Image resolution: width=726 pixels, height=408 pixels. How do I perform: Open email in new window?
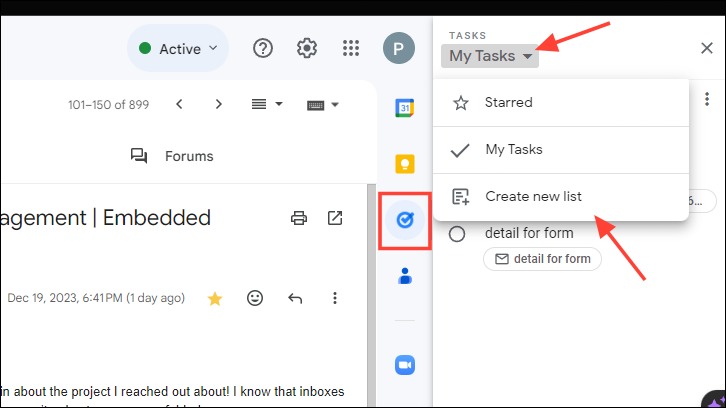tap(335, 218)
